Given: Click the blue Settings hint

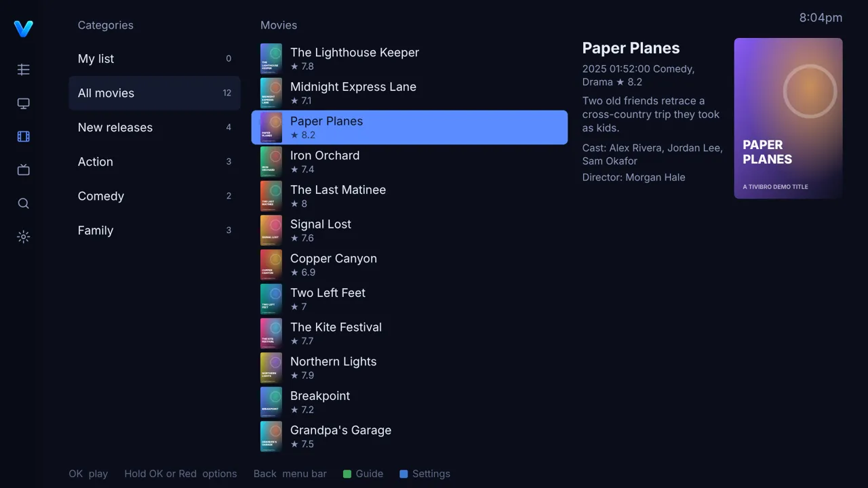Looking at the screenshot, I should (x=425, y=474).
